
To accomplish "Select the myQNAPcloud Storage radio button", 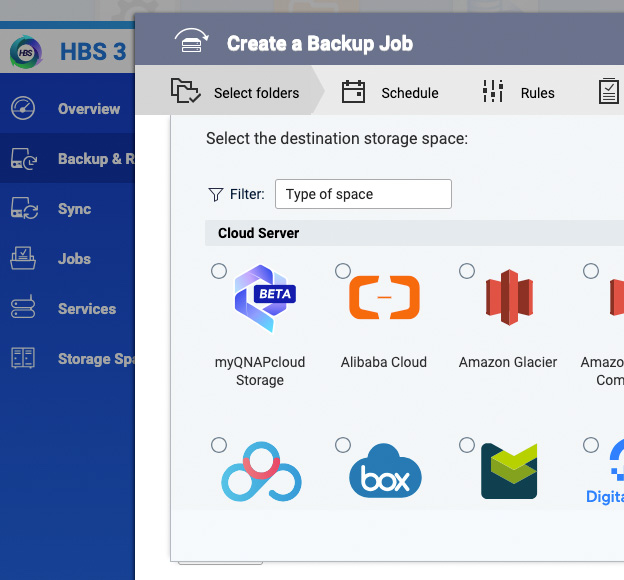I will pyautogui.click(x=219, y=271).
